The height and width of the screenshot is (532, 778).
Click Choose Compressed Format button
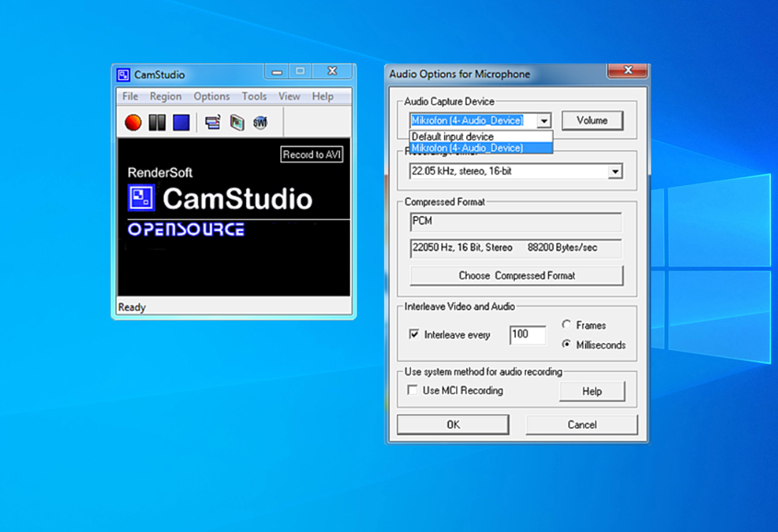(x=517, y=275)
